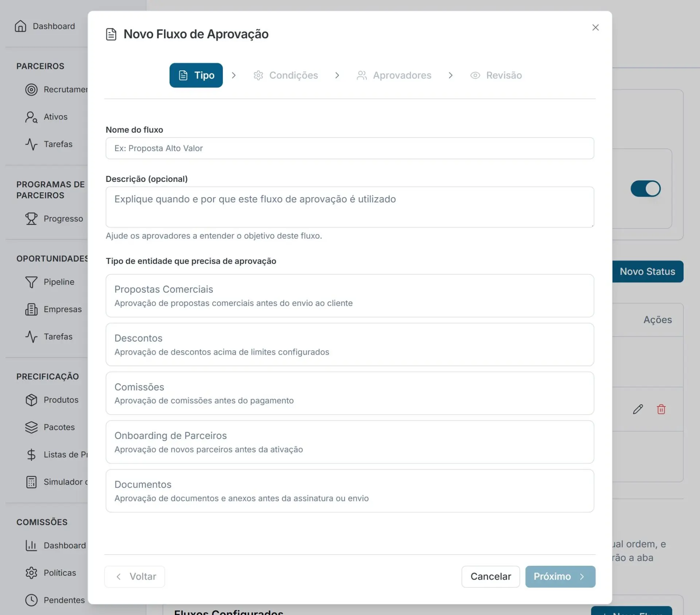The image size is (700, 615).
Task: Click the Pipeline funnel icon
Action: pyautogui.click(x=31, y=282)
